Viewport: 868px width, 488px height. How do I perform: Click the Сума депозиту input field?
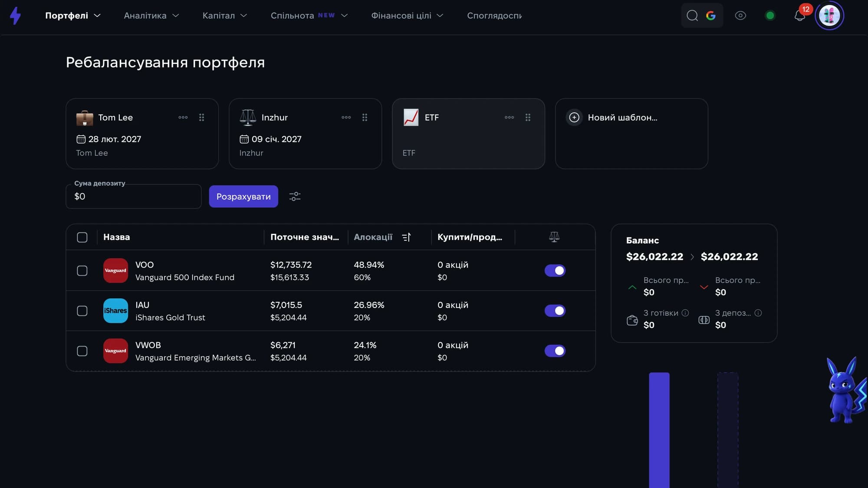134,197
